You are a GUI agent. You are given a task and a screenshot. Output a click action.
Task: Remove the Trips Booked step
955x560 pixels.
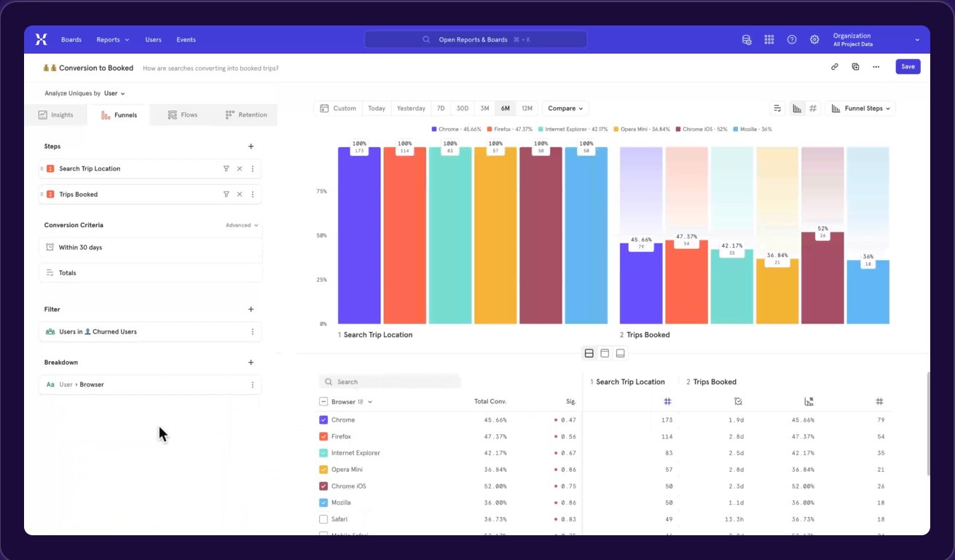click(x=239, y=194)
